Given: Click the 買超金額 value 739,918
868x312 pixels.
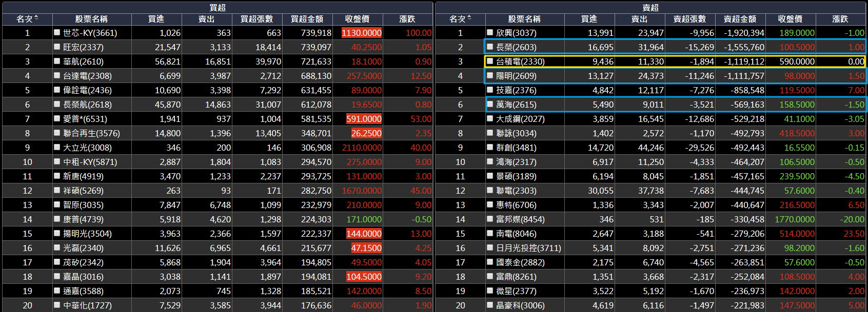Looking at the screenshot, I should (x=316, y=33).
